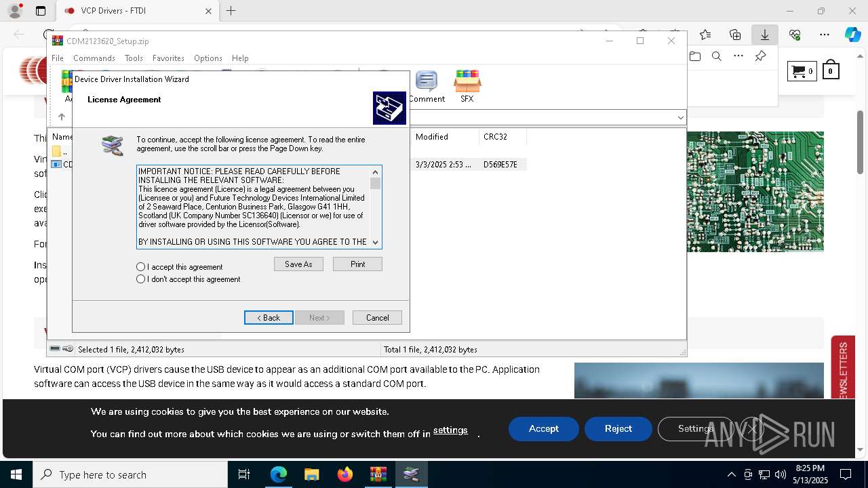
Task: Reject cookies on the FTDI website
Action: [618, 429]
